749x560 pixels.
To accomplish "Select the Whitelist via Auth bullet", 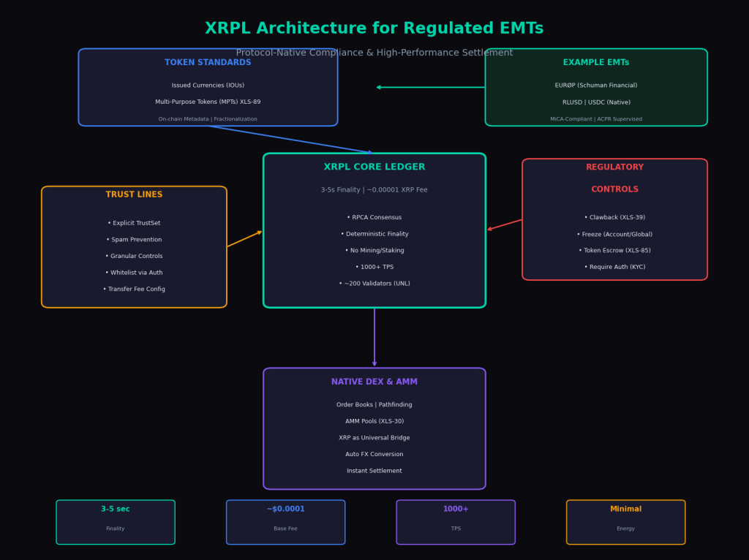I will 134,273.
